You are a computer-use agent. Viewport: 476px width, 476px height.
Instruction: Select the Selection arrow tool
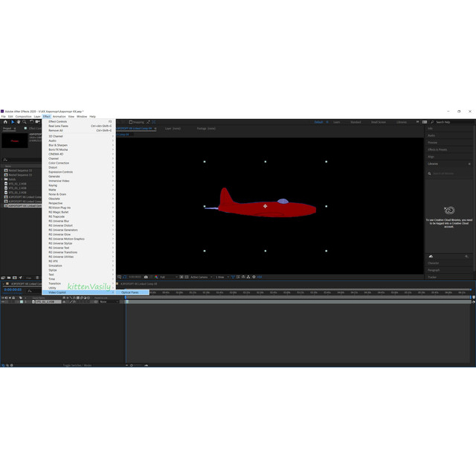pos(13,122)
